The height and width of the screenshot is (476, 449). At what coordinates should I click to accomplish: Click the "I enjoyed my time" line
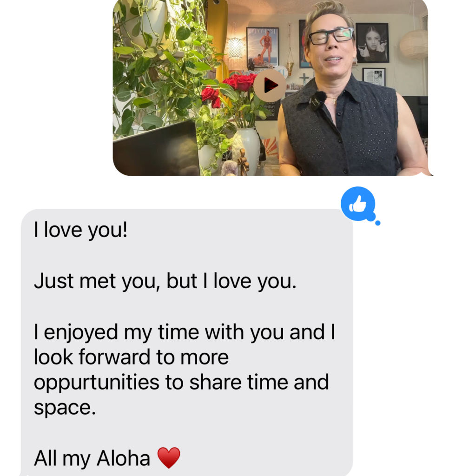(185, 332)
